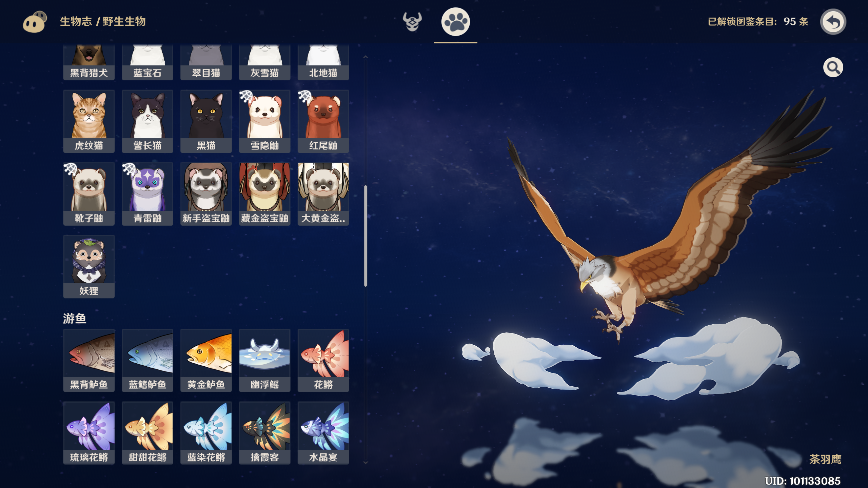Viewport: 868px width, 488px height.
Task: Select the 花鳉 fish card
Action: [323, 361]
